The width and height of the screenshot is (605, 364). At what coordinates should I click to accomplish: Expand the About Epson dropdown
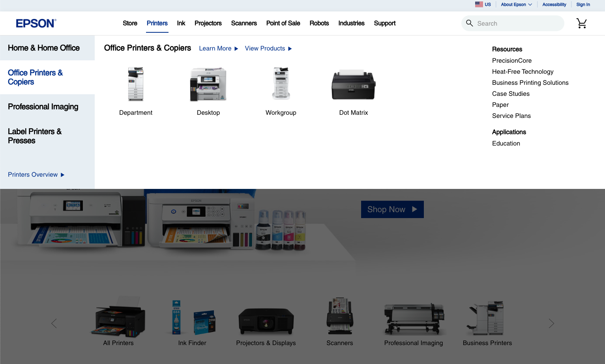point(516,5)
